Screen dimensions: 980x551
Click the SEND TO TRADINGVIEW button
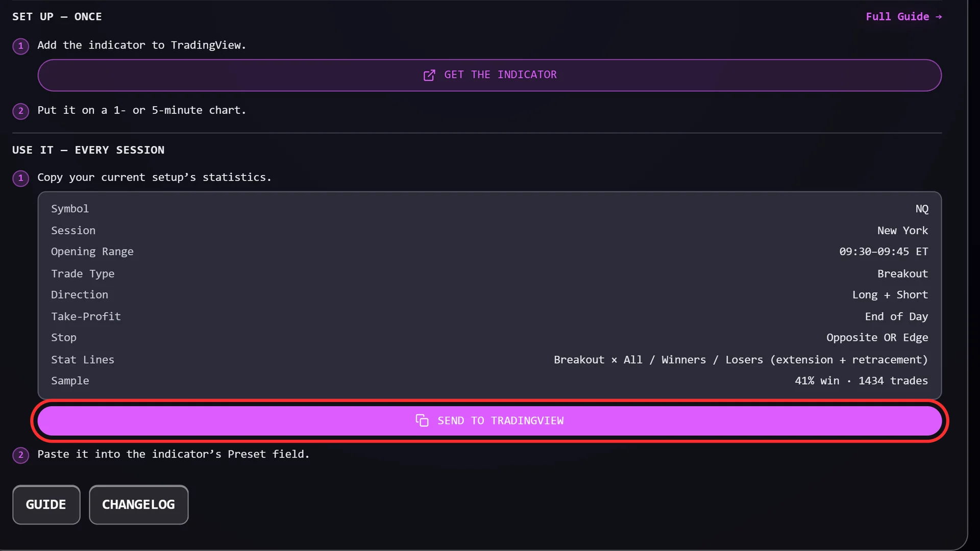(x=489, y=420)
